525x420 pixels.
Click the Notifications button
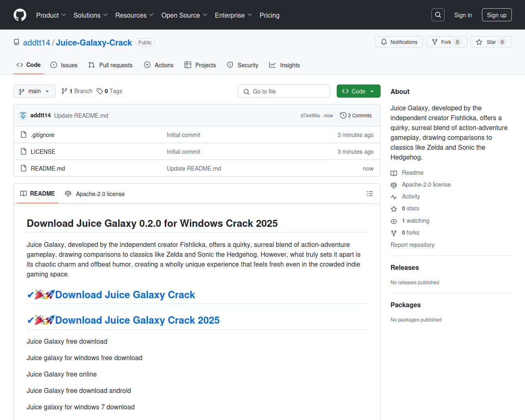[x=399, y=42]
